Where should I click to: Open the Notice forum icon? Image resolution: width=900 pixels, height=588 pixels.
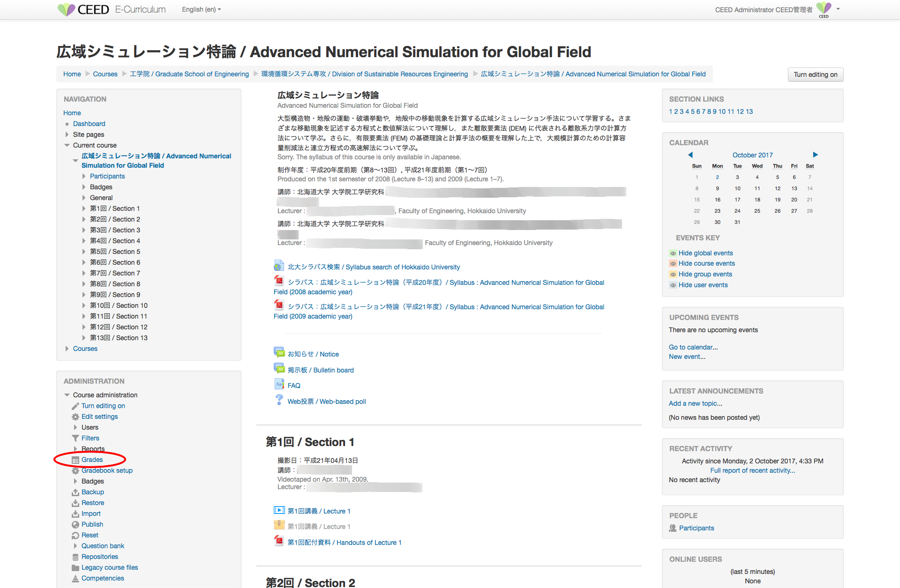click(x=279, y=352)
